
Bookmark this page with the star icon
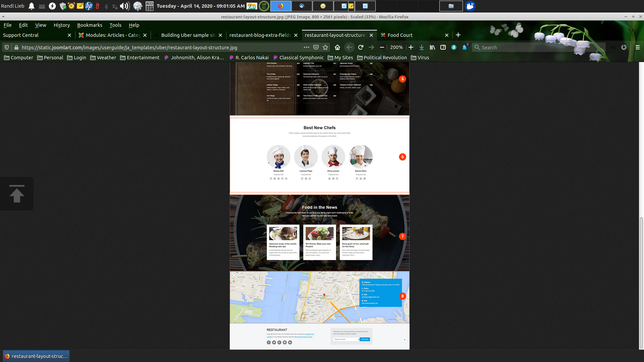click(x=325, y=47)
